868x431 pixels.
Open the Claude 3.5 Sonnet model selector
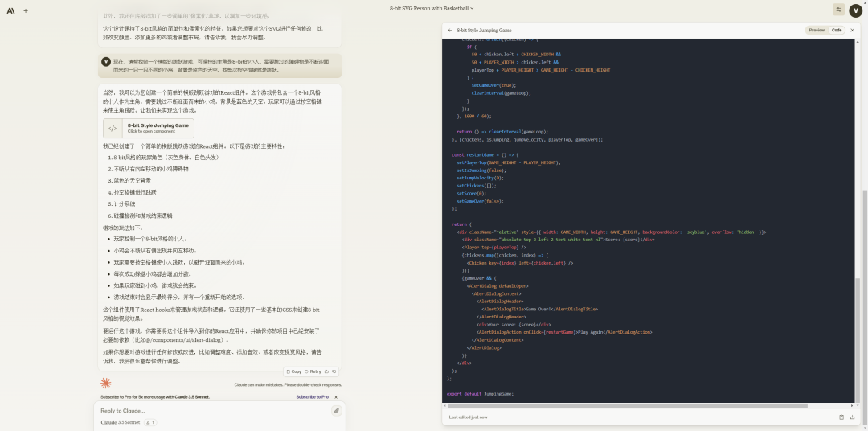[x=120, y=423]
